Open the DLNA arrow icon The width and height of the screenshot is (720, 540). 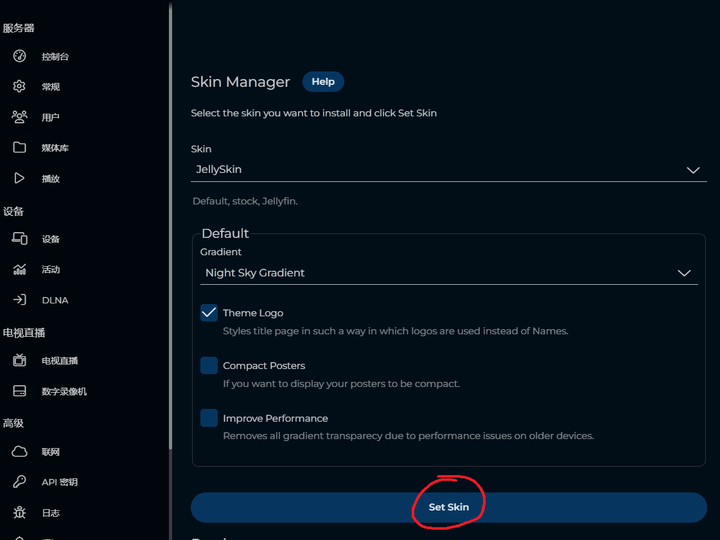coord(19,300)
